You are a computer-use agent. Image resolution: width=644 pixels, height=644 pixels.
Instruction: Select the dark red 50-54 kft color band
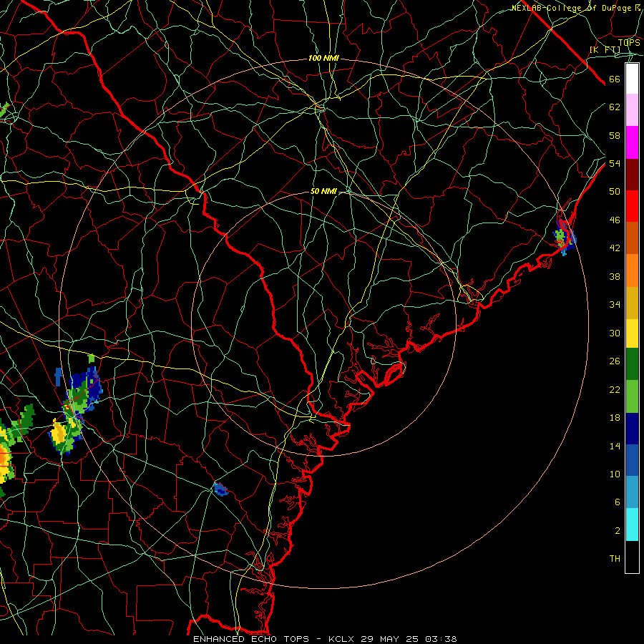[632, 175]
